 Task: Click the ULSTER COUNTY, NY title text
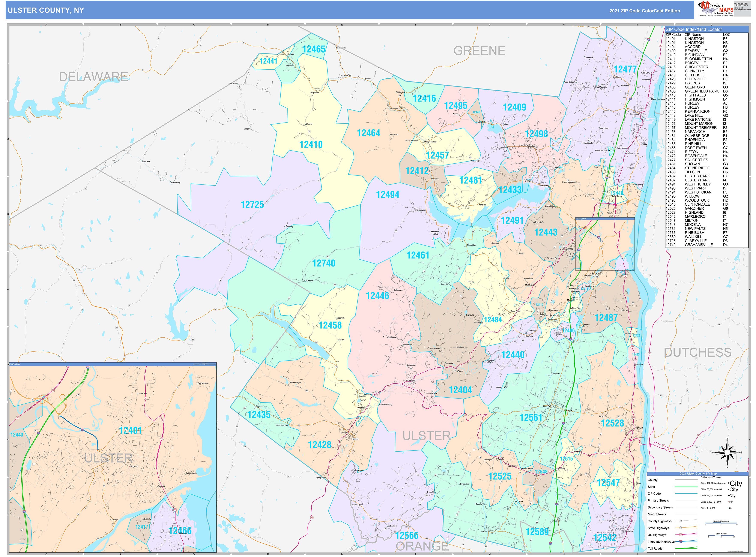click(x=46, y=10)
